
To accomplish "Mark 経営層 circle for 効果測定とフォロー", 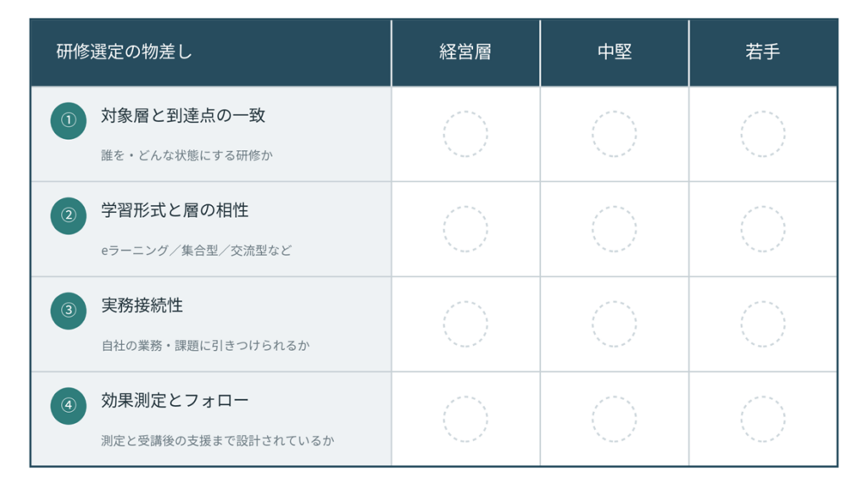I will (465, 420).
